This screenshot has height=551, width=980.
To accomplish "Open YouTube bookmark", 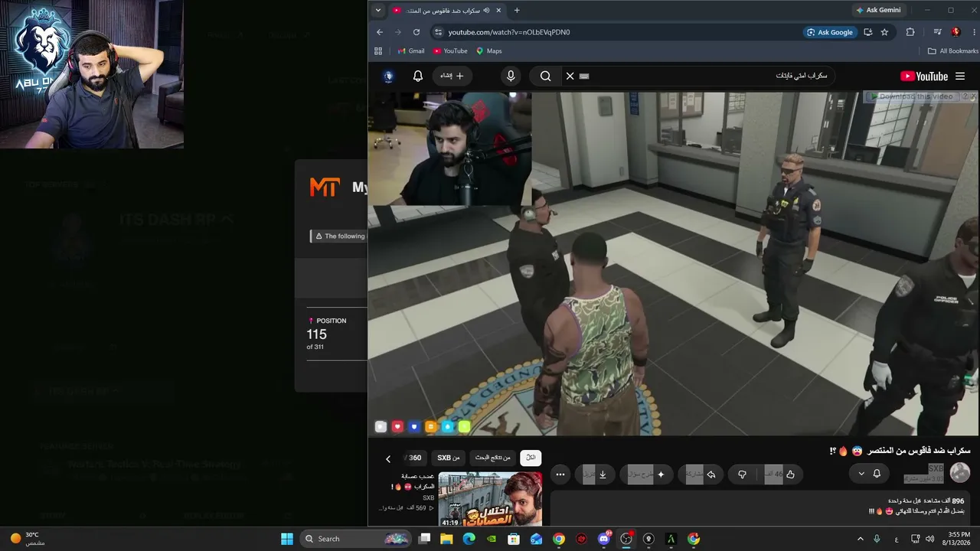I will coord(450,51).
